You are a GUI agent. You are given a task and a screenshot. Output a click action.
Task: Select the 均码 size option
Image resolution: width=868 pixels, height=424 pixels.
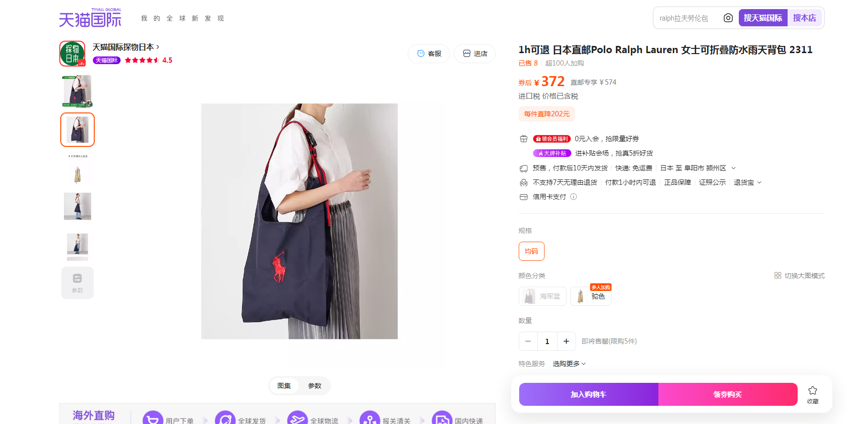point(531,251)
